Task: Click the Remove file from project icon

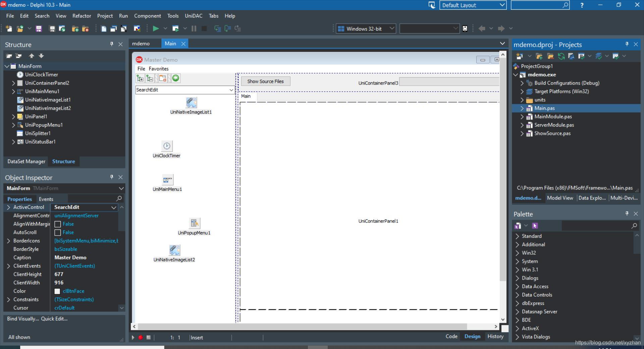Action: pyautogui.click(x=85, y=29)
